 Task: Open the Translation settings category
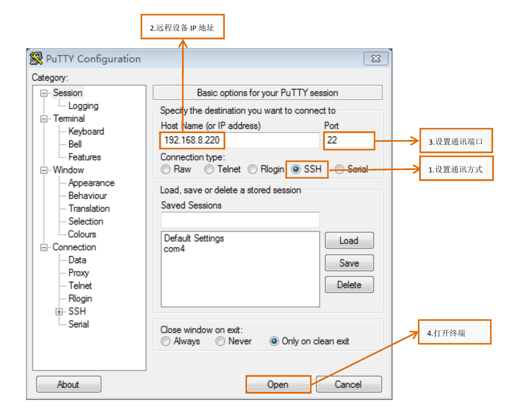pos(89,209)
